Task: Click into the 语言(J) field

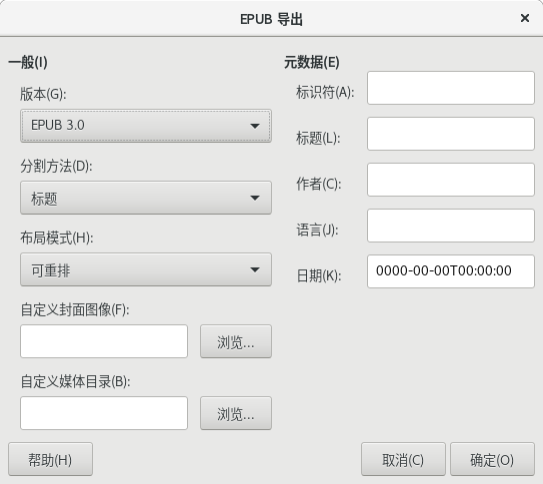Action: 451,226
